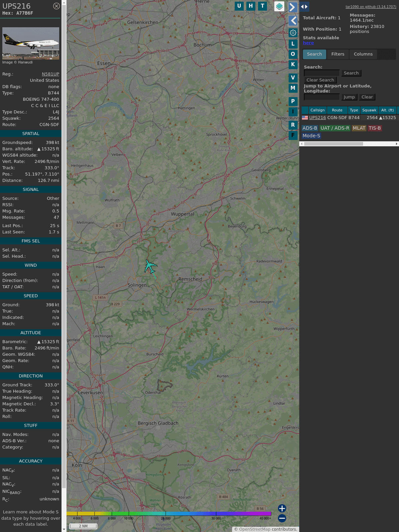Screen dimensions: 399x532
Task: Click the horizontal table scrollbar
Action: (333, 144)
